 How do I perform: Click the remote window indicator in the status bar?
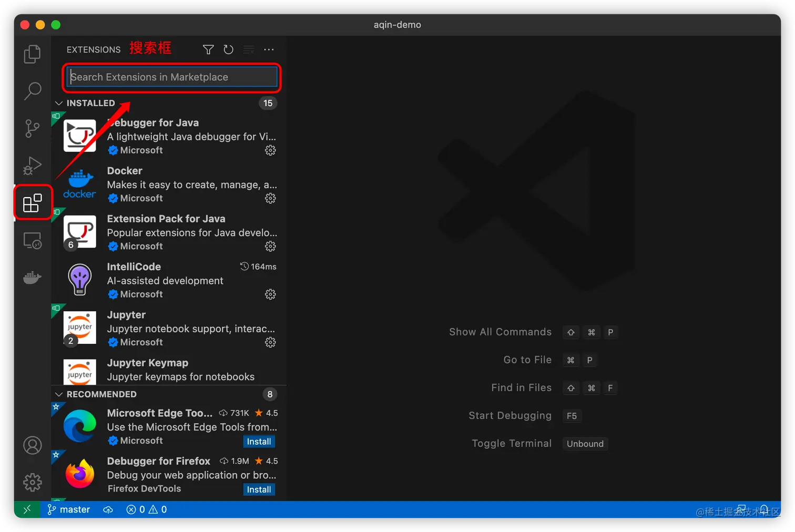coord(27,509)
